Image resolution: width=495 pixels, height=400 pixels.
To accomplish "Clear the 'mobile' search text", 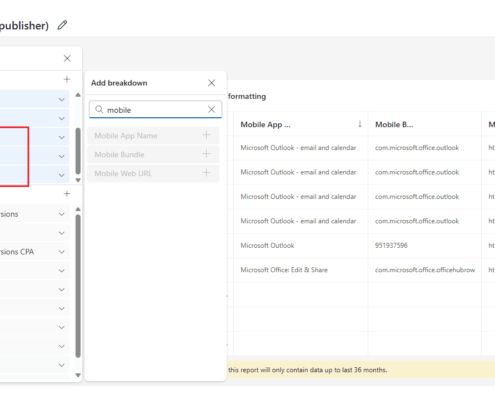I will tap(211, 109).
